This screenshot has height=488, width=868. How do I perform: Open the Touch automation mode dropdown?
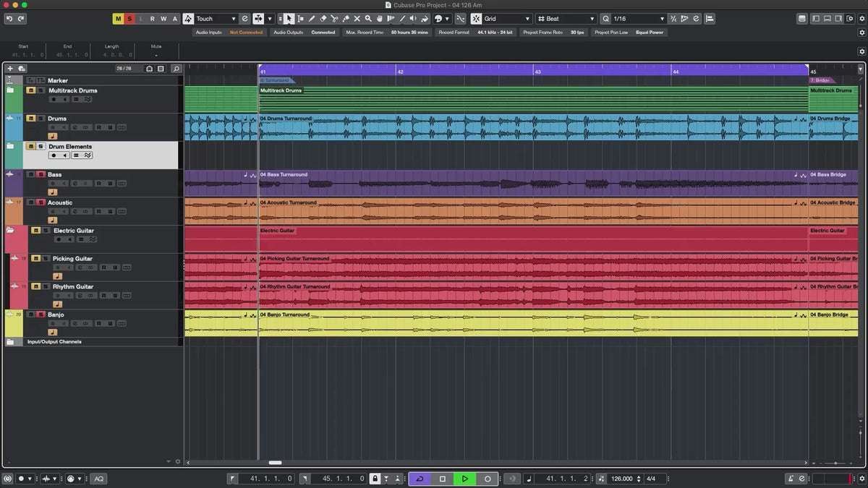(x=216, y=19)
